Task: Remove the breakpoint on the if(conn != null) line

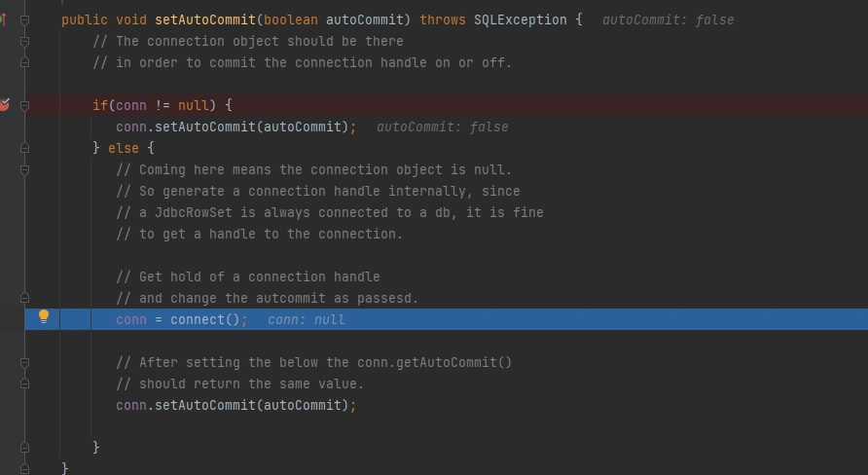Action: (x=4, y=105)
